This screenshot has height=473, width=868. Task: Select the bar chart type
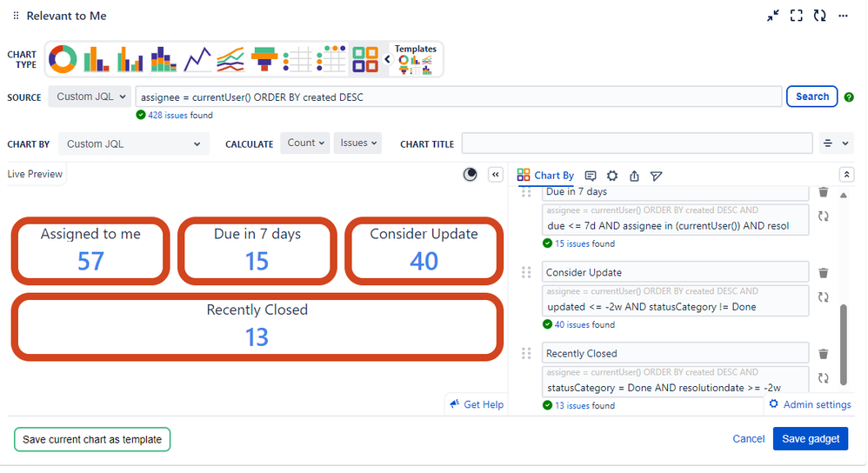[x=96, y=59]
